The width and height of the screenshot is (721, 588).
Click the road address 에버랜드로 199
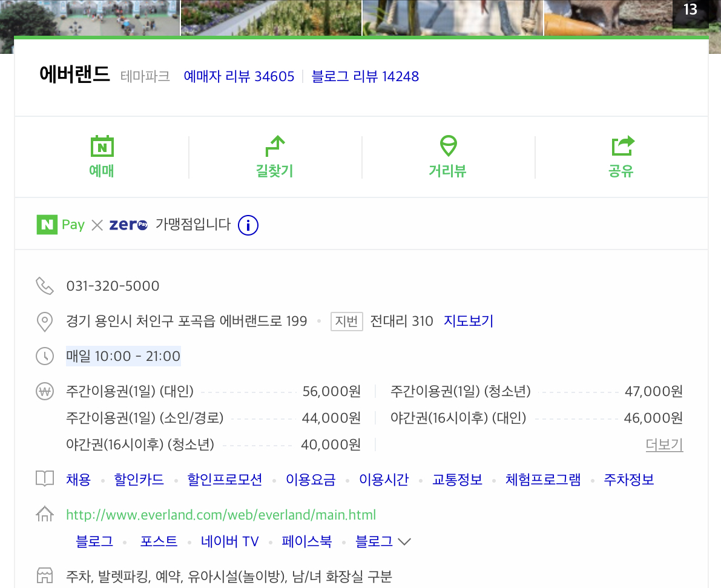pos(263,321)
